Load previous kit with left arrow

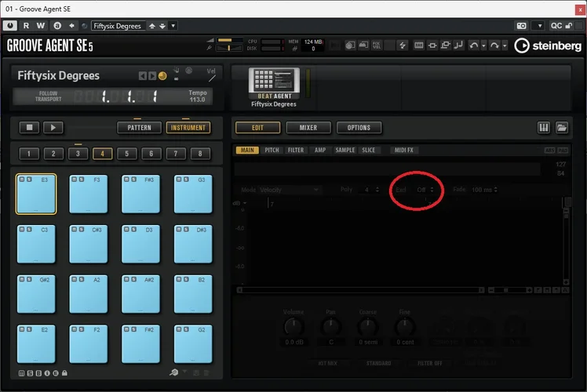142,76
